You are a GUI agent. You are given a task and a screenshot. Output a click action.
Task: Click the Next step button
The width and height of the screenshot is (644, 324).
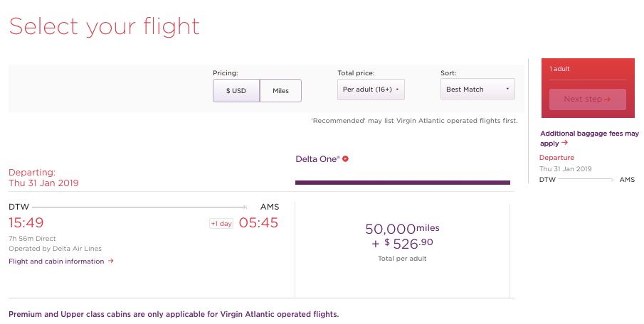pos(588,99)
